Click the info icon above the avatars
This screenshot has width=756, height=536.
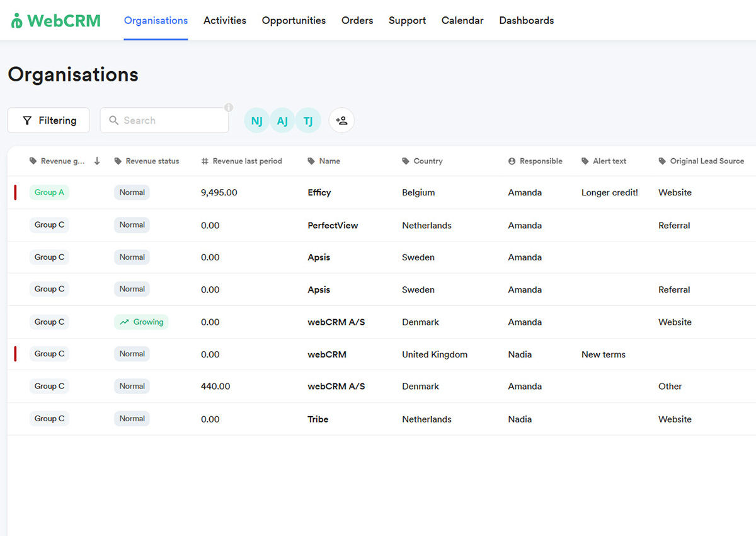[x=229, y=107]
